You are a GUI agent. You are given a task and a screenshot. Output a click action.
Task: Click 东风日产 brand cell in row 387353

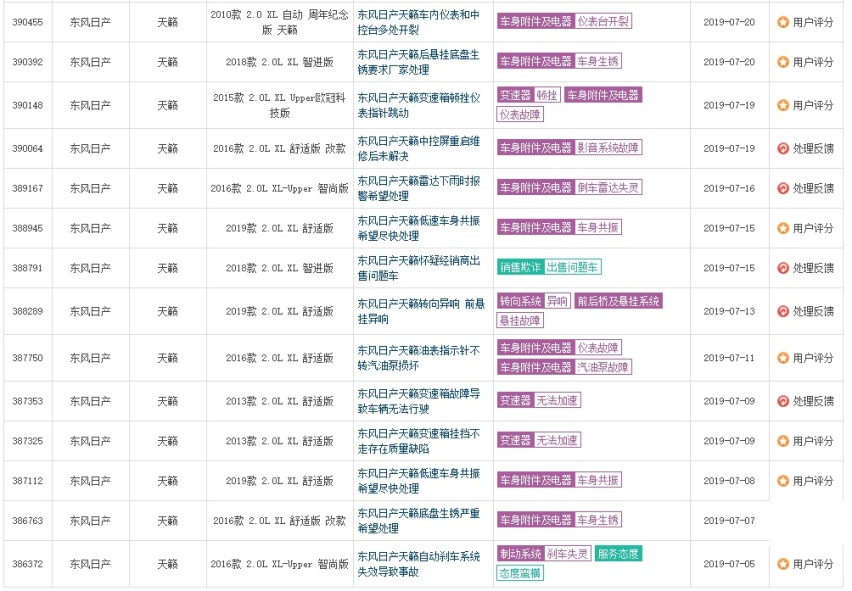(x=90, y=401)
